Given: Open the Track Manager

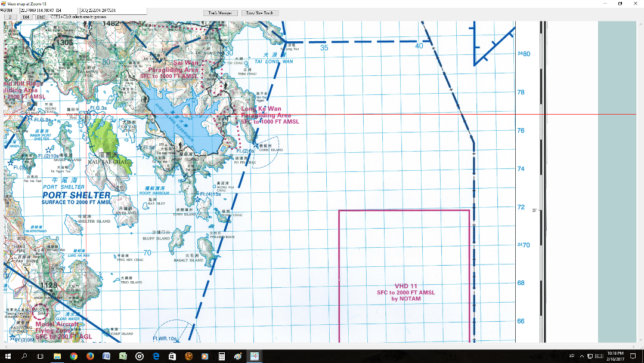Looking at the screenshot, I should [220, 13].
